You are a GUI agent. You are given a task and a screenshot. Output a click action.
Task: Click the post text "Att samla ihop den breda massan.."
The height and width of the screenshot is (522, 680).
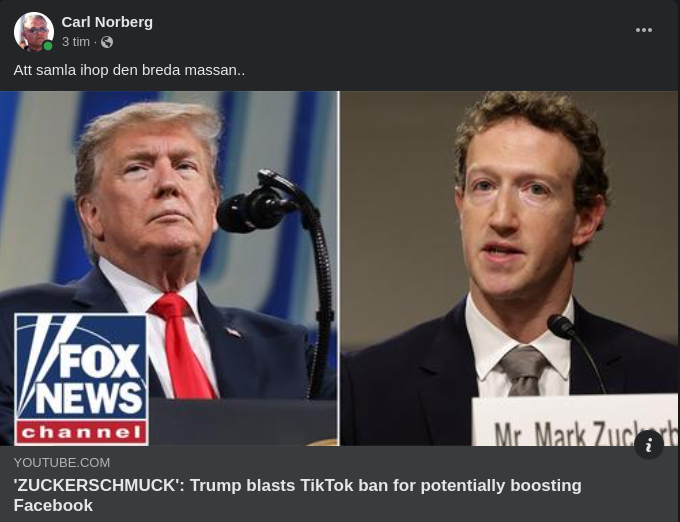pos(129,70)
